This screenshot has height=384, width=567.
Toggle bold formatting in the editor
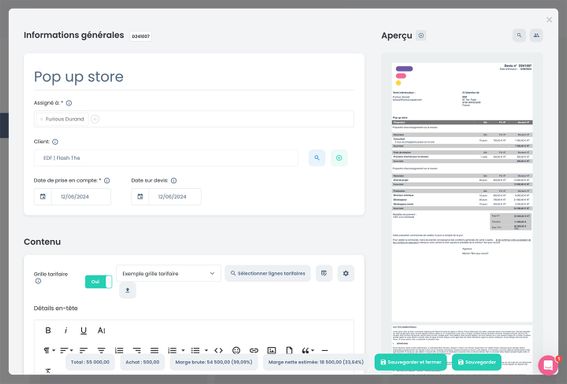tap(48, 330)
